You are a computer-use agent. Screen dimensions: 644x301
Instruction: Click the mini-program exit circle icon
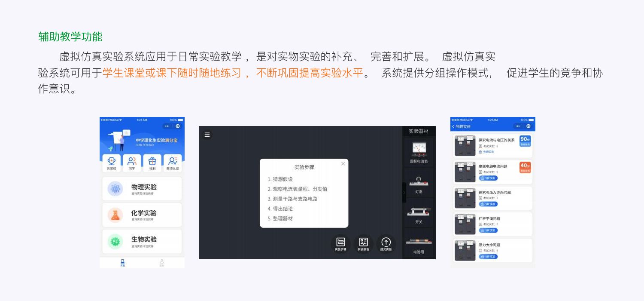point(178,126)
